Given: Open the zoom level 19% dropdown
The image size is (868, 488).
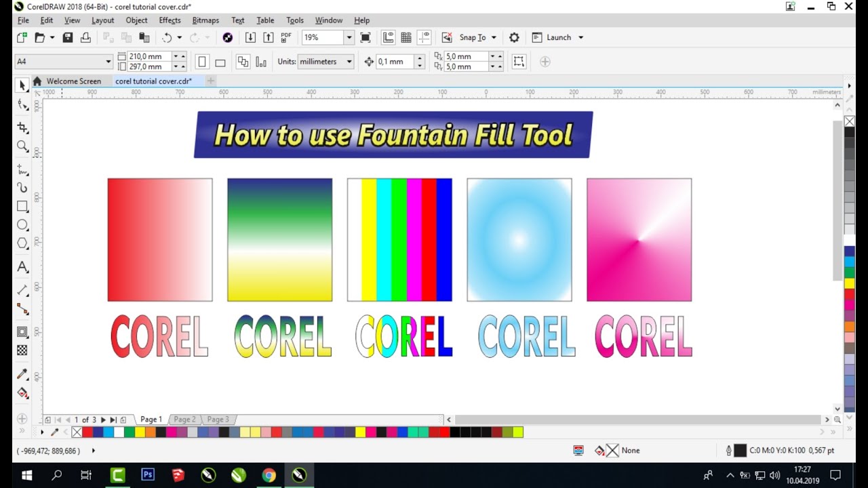Looking at the screenshot, I should [349, 38].
